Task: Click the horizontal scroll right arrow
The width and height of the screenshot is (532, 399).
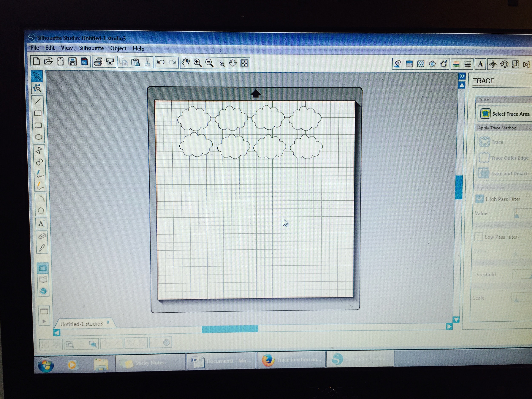Action: pos(449,326)
